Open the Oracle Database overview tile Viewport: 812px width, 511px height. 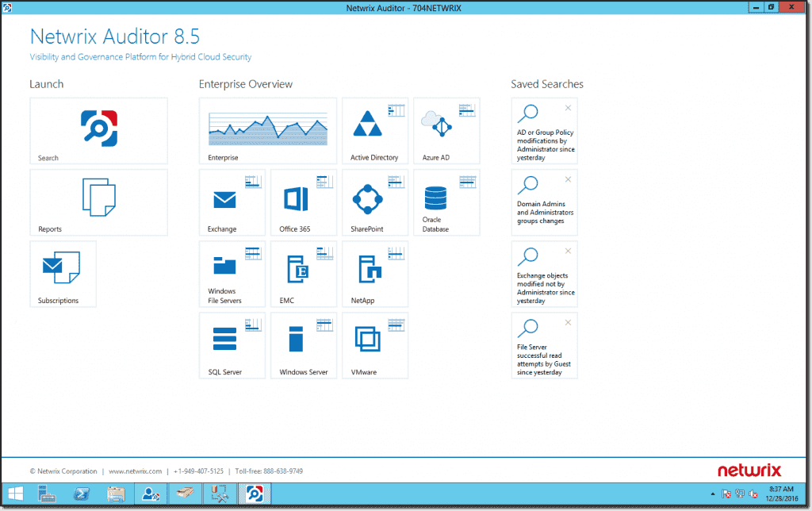point(446,202)
